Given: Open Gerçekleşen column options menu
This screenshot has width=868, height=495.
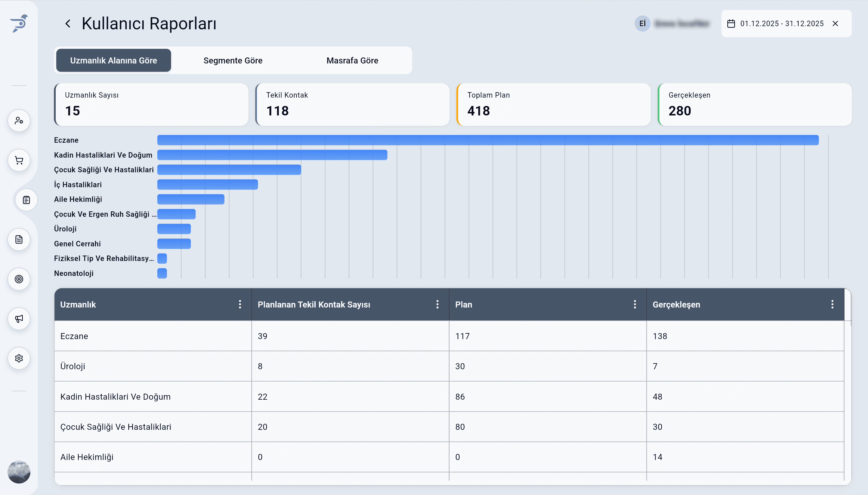Looking at the screenshot, I should 832,304.
